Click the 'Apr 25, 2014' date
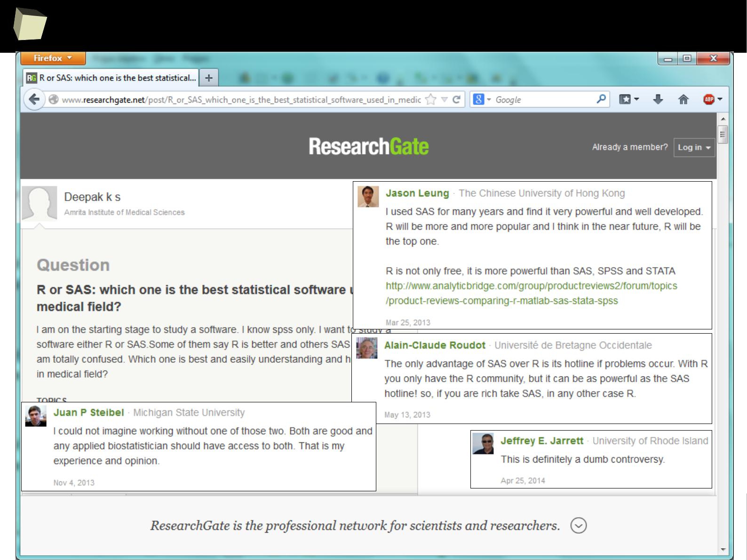747x560 pixels. point(523,480)
